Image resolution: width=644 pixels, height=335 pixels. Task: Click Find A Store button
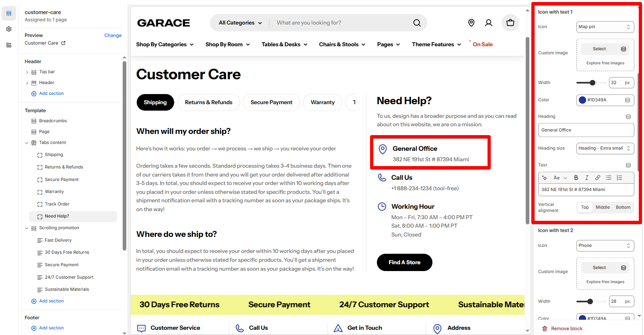(x=405, y=263)
